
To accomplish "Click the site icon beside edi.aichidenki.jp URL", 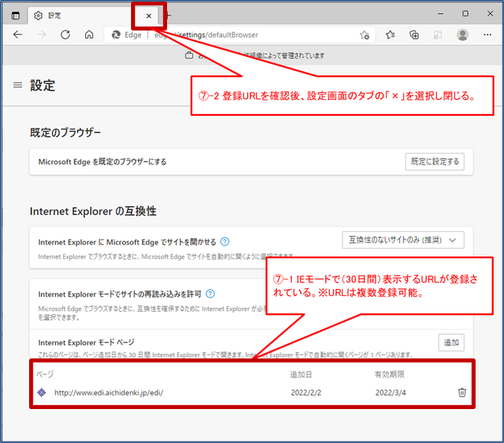I will coord(42,392).
